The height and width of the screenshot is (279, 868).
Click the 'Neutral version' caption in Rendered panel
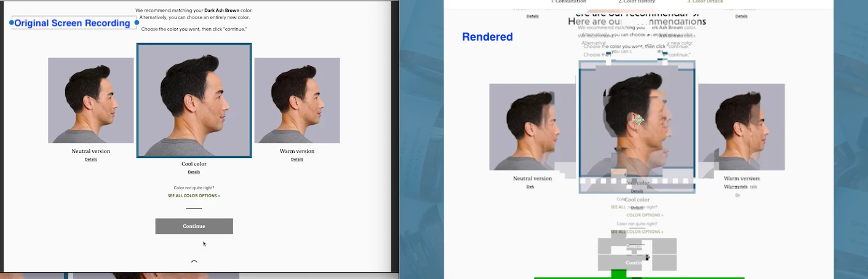coord(533,178)
